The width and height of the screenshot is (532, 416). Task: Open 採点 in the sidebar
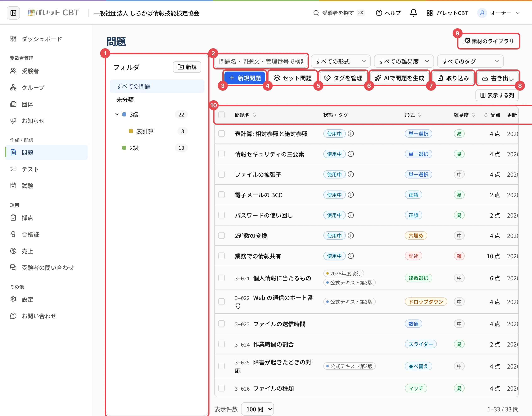pyautogui.click(x=46, y=218)
